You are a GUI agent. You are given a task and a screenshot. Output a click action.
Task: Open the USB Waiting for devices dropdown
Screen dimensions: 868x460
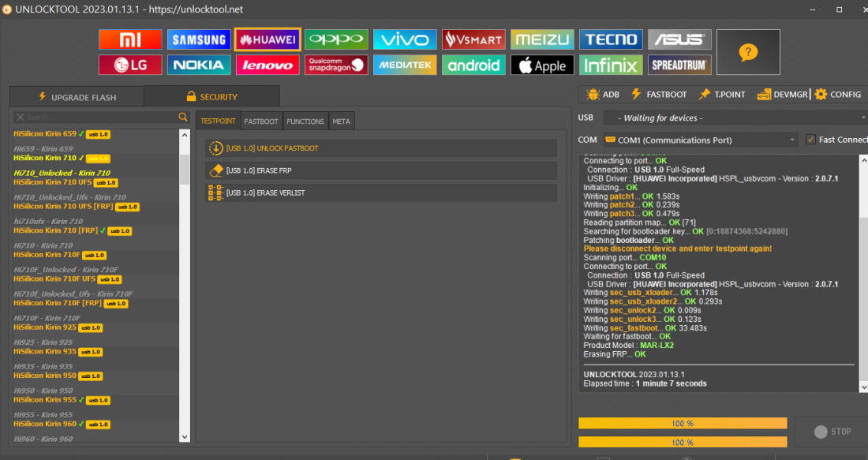coord(735,118)
